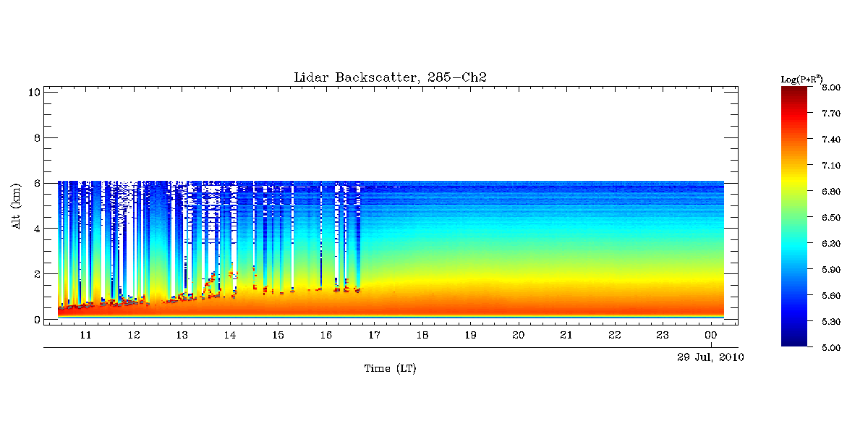
Task: Click the colorbar value 5.60
Action: pyautogui.click(x=831, y=295)
